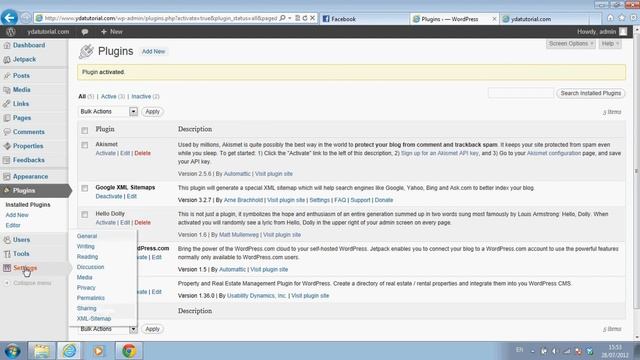
Task: Click the browser favorites star icon
Action: (x=622, y=18)
